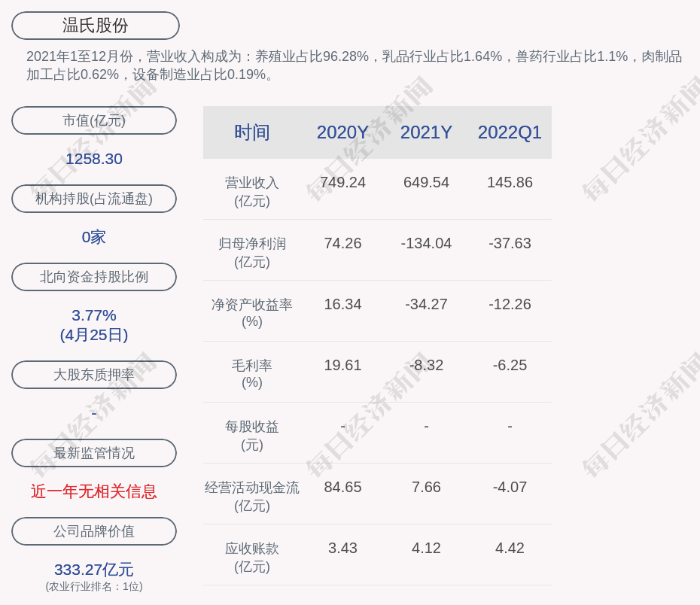This screenshot has height=605, width=700.
Task: Click the 农业行业排名：1位 note
Action: 94,587
